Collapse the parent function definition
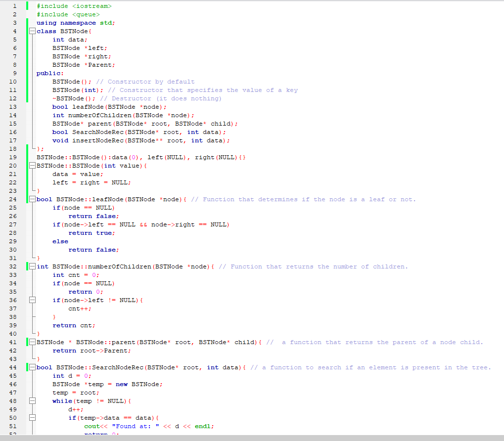504x441 pixels. [x=32, y=342]
